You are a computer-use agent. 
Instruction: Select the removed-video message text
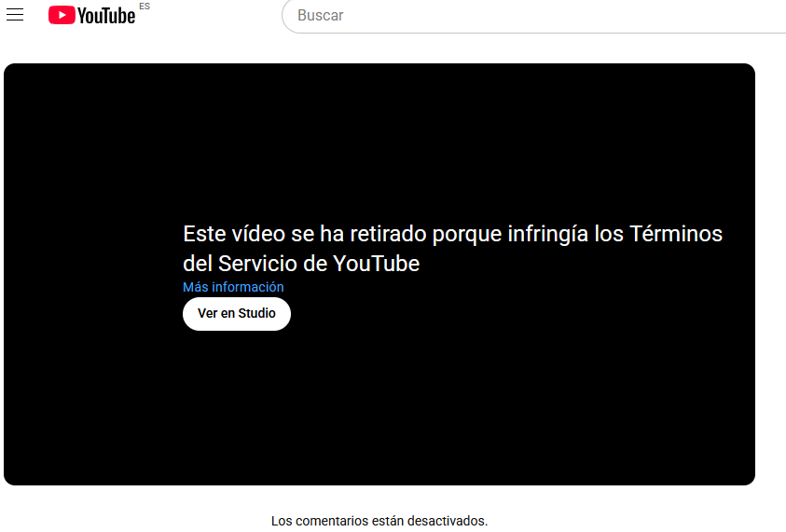click(x=452, y=249)
